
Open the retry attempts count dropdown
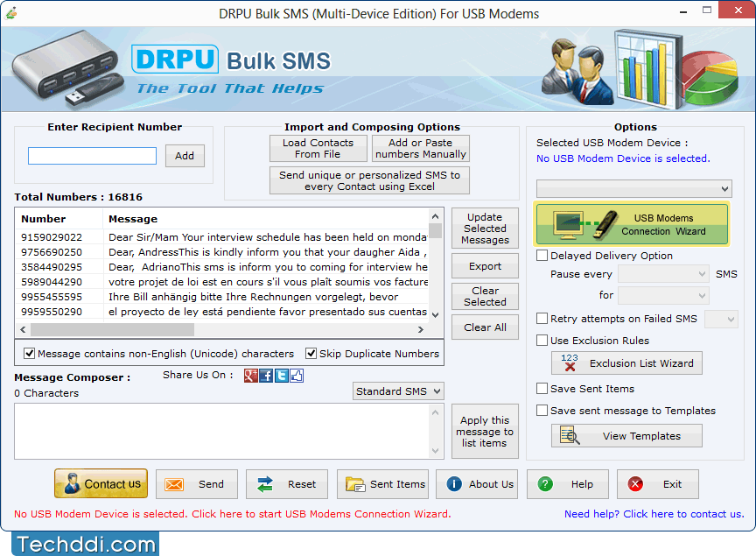coord(721,319)
